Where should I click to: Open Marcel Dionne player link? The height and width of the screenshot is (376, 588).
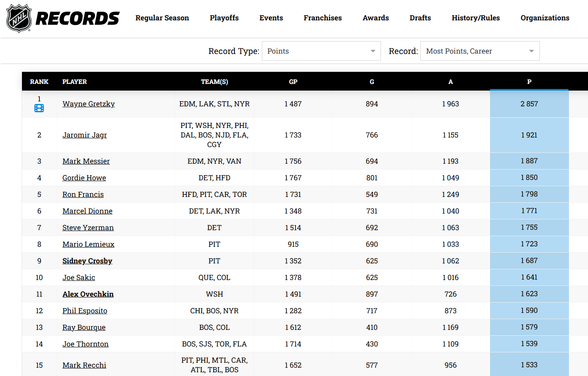(87, 211)
